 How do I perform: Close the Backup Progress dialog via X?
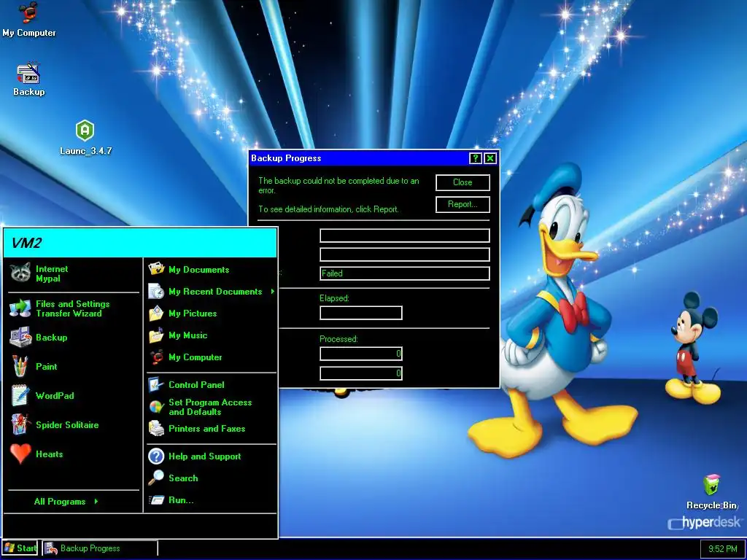pos(490,158)
